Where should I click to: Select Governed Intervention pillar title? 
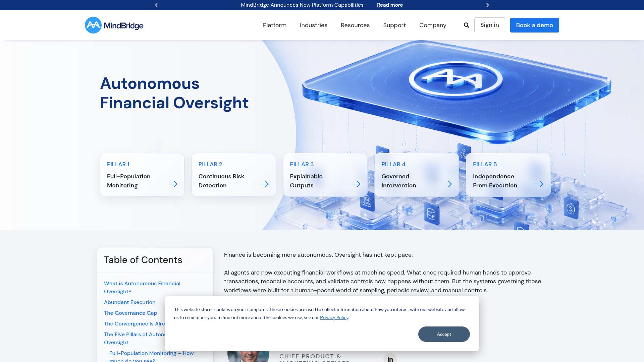pos(399,181)
